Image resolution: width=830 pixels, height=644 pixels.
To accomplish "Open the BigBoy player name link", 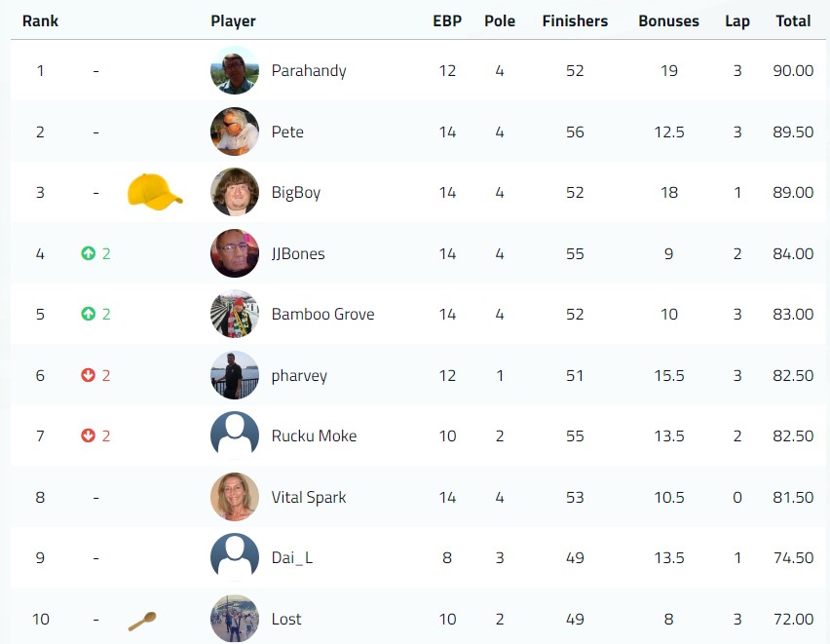I will click(296, 192).
